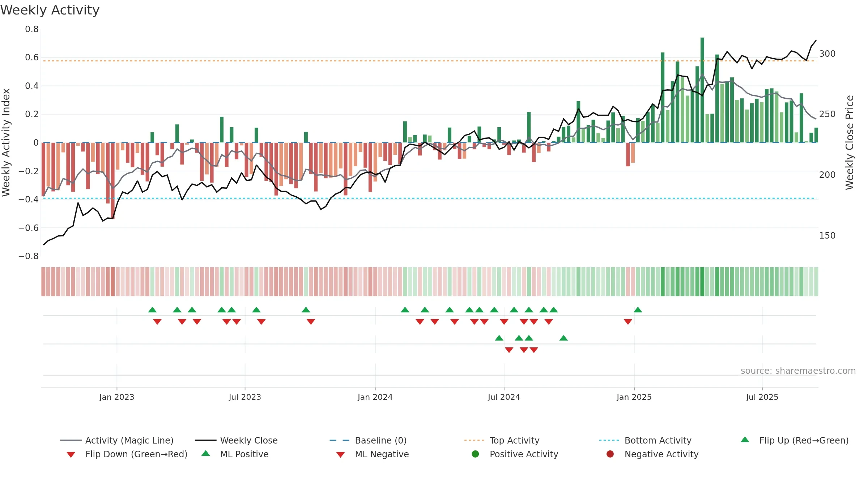The height and width of the screenshot is (488, 868).
Task: Toggle the ML Positive legend entry
Action: (235, 454)
